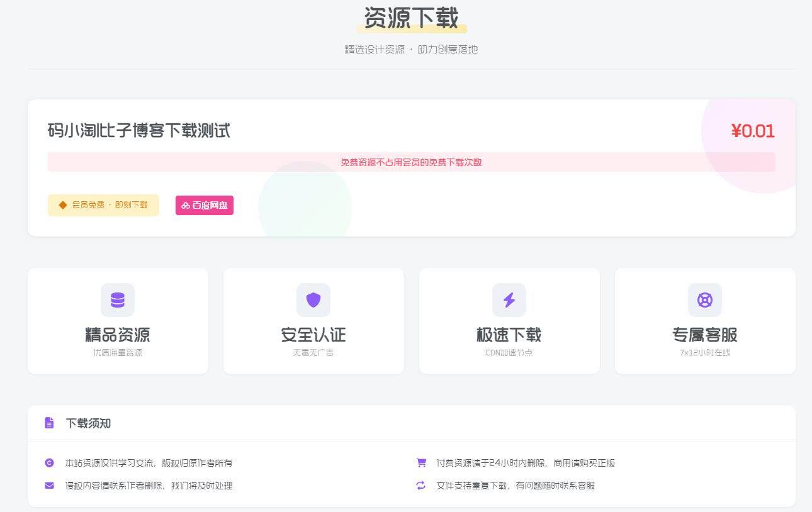Click the 下载须知 section heading
The image size is (812, 512).
[88, 423]
